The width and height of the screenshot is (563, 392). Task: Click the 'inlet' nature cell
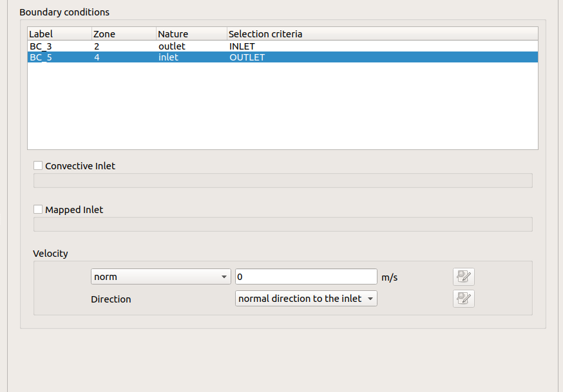point(169,57)
